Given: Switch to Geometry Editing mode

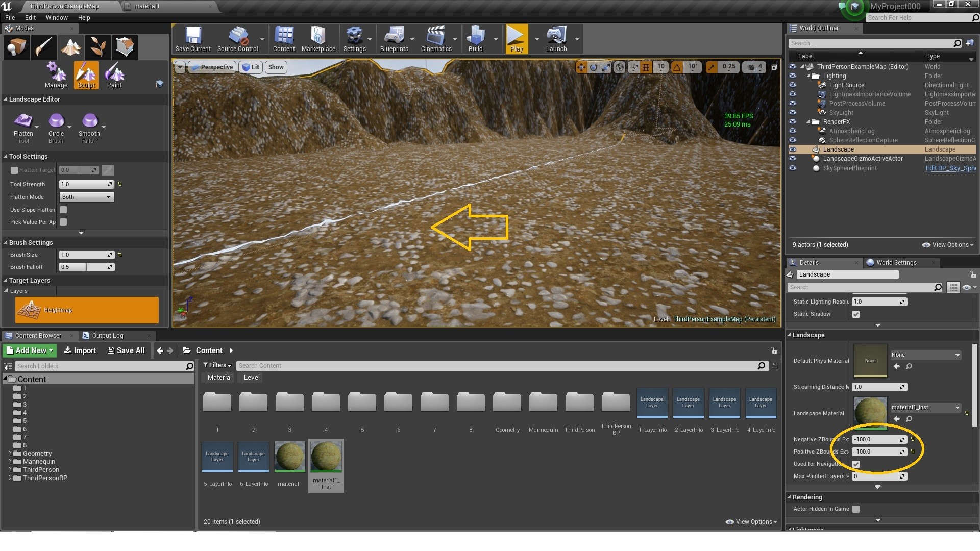Looking at the screenshot, I should coord(125,47).
